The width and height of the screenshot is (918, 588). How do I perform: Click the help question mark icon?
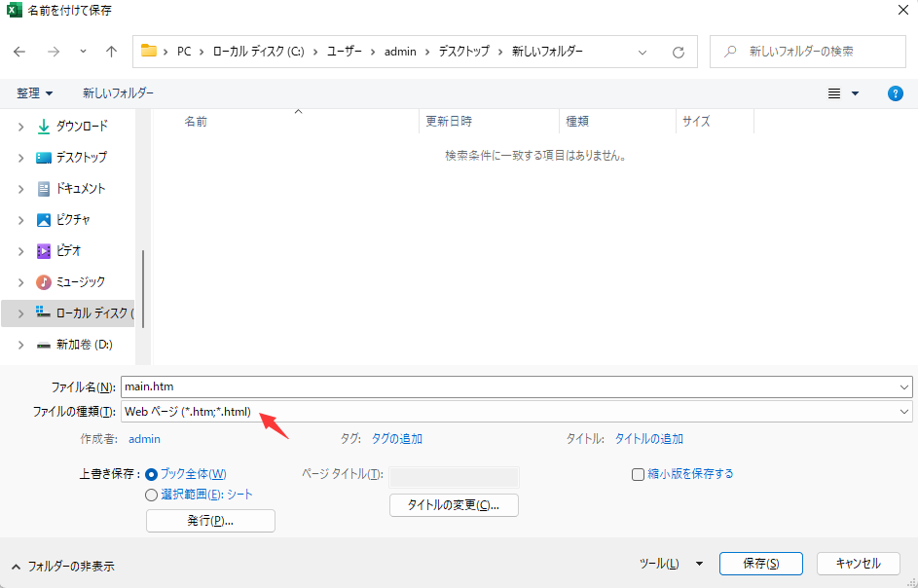click(894, 92)
